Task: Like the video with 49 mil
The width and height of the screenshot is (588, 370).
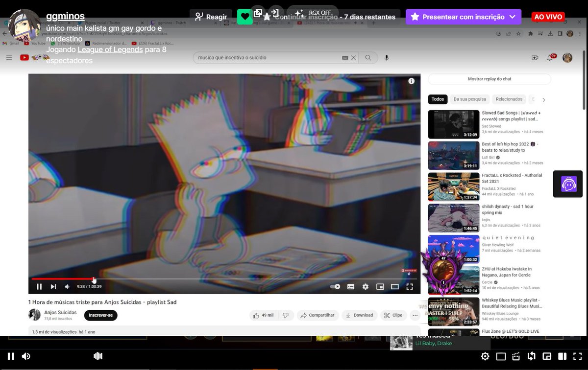Action: click(x=264, y=315)
